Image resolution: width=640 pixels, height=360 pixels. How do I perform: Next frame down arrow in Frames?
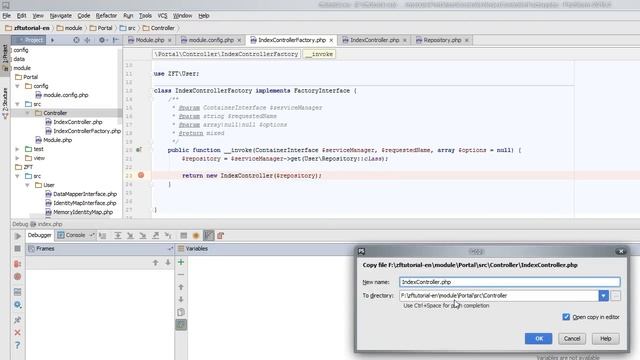coord(168,262)
